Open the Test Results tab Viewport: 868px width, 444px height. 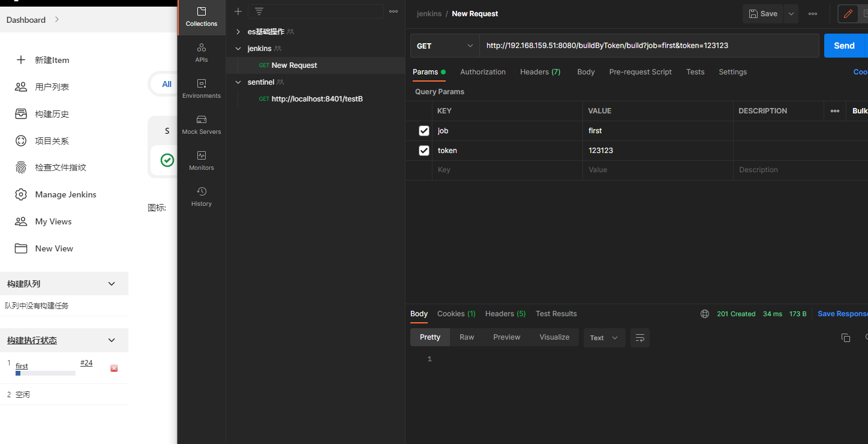(556, 314)
